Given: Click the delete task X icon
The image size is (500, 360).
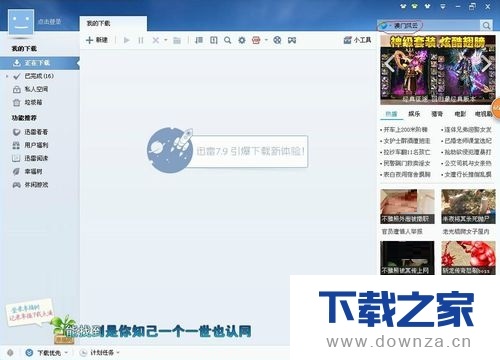Looking at the screenshot, I should tap(155, 40).
